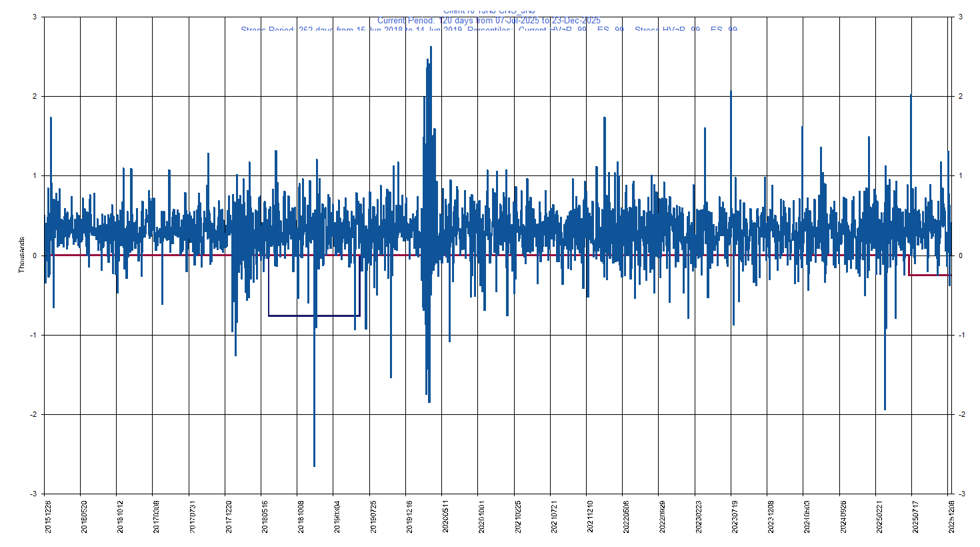Select the 20230719 x-axis date label
980x547 pixels.
(735, 516)
